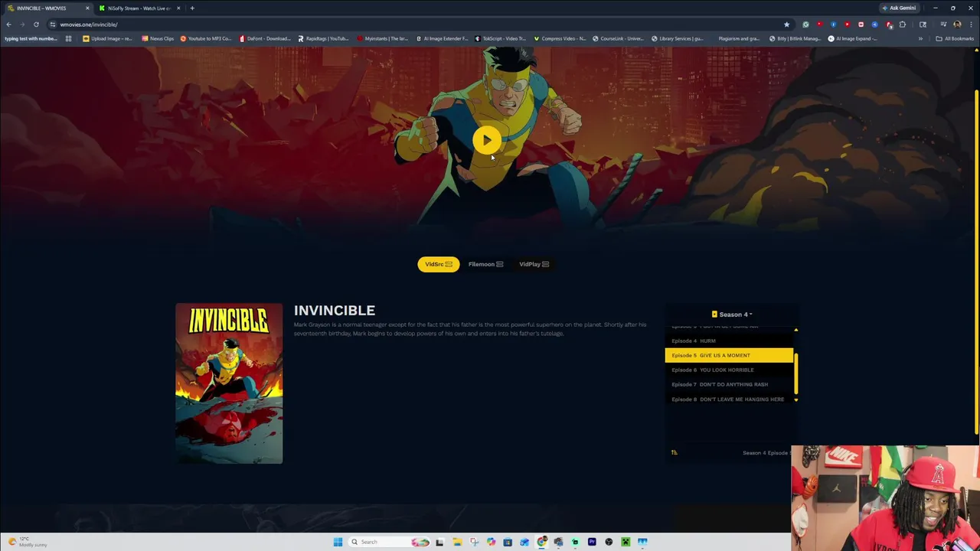Select Episode 4 HURM
Screen dimensions: 980x551
729,341
